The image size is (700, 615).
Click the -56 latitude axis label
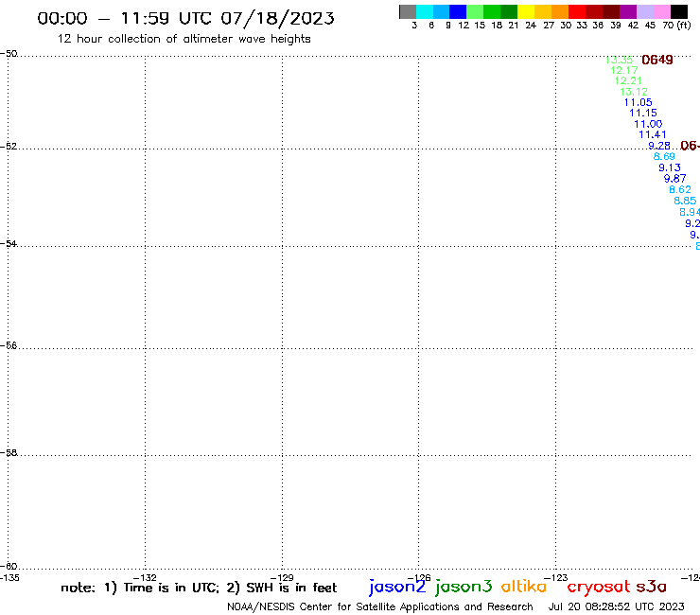click(x=9, y=345)
